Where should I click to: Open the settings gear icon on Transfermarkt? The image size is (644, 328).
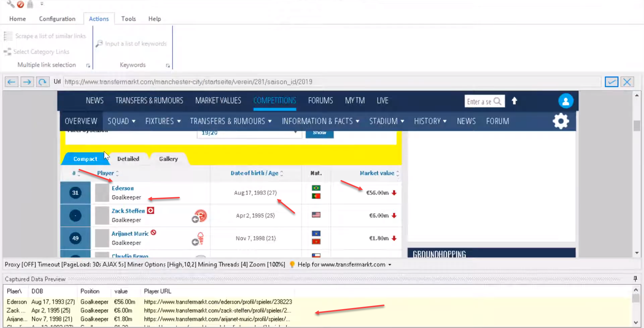(x=561, y=121)
